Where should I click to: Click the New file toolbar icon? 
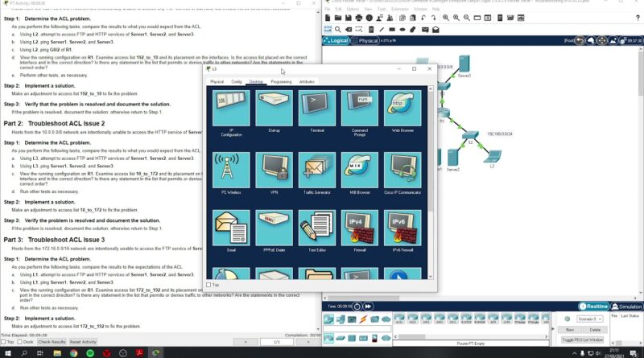coord(328,18)
